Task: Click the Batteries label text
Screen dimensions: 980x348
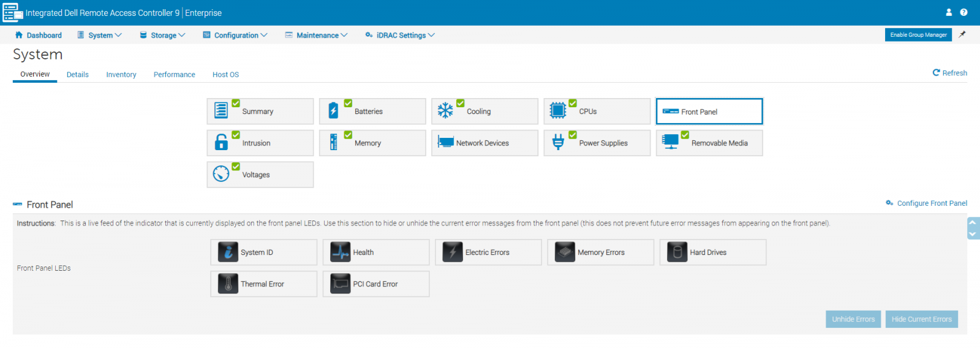Action: tap(368, 112)
